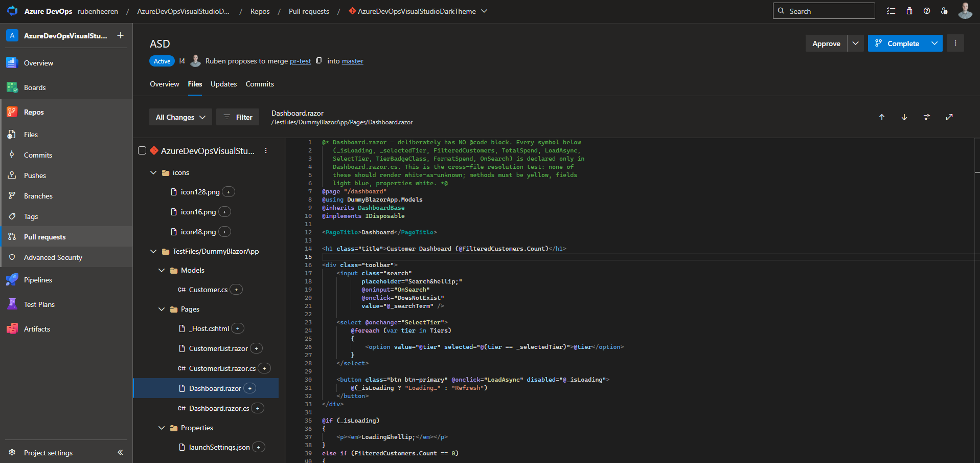The height and width of the screenshot is (463, 980).
Task: Collapse the Properties folder
Action: (162, 428)
